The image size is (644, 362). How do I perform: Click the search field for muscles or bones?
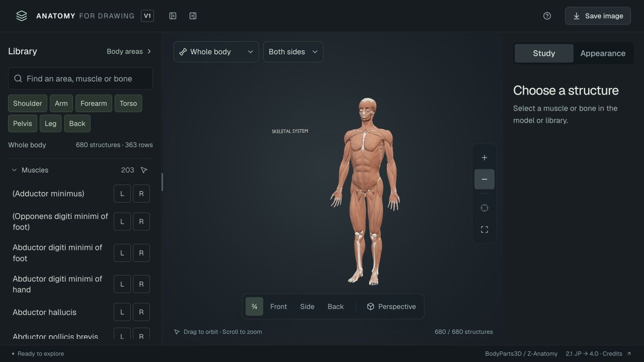[80, 78]
